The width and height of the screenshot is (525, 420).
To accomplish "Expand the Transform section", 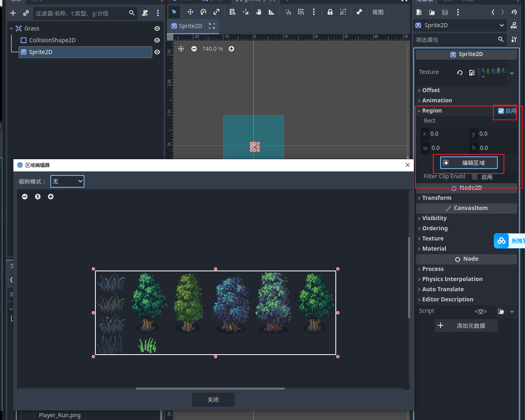I will pyautogui.click(x=436, y=198).
